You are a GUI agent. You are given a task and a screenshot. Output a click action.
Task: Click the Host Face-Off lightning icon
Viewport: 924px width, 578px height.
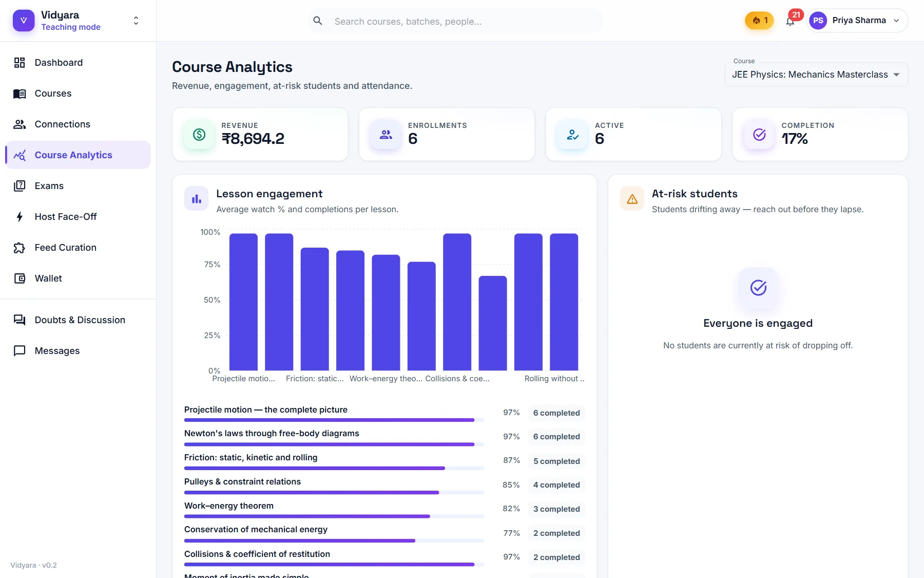coord(20,217)
